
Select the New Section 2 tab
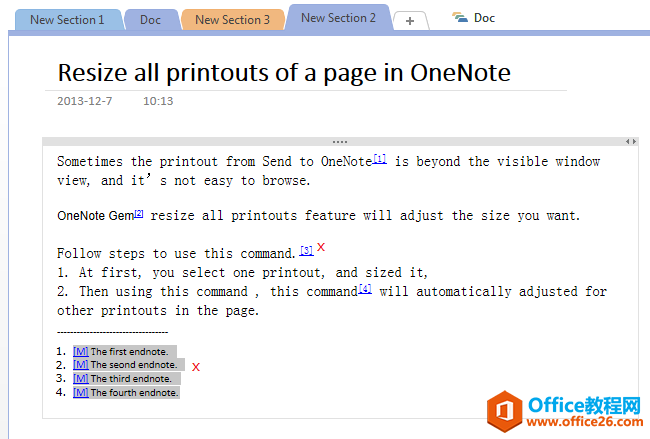pyautogui.click(x=338, y=18)
